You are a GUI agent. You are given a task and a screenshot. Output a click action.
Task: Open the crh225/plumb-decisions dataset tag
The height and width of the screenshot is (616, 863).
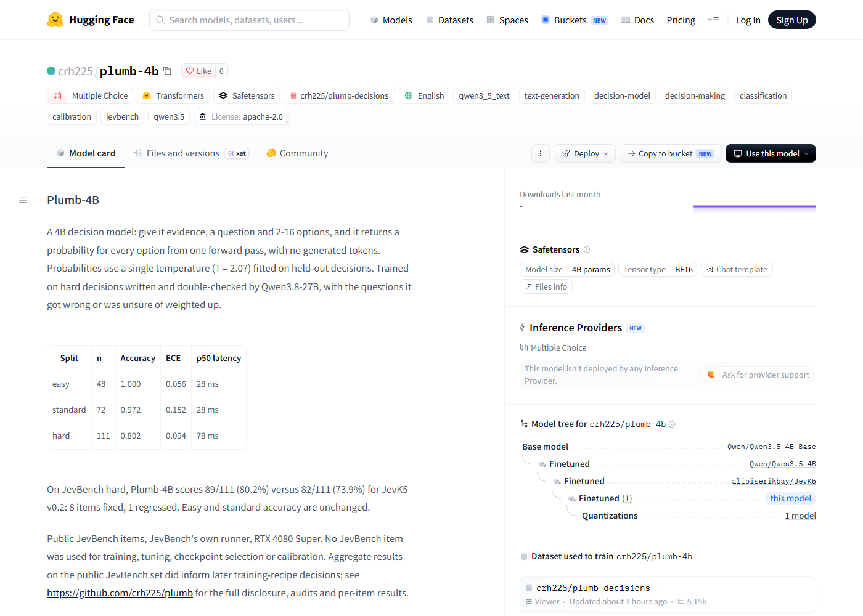339,95
